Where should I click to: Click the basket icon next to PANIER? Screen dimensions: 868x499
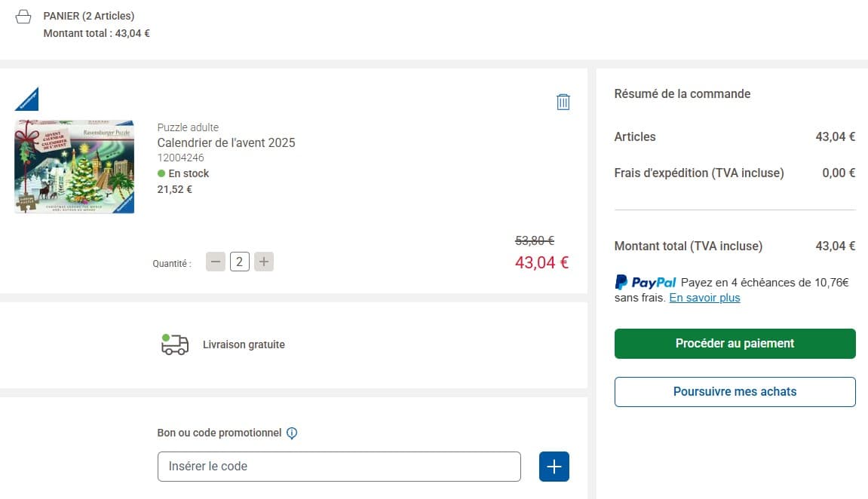pyautogui.click(x=25, y=14)
